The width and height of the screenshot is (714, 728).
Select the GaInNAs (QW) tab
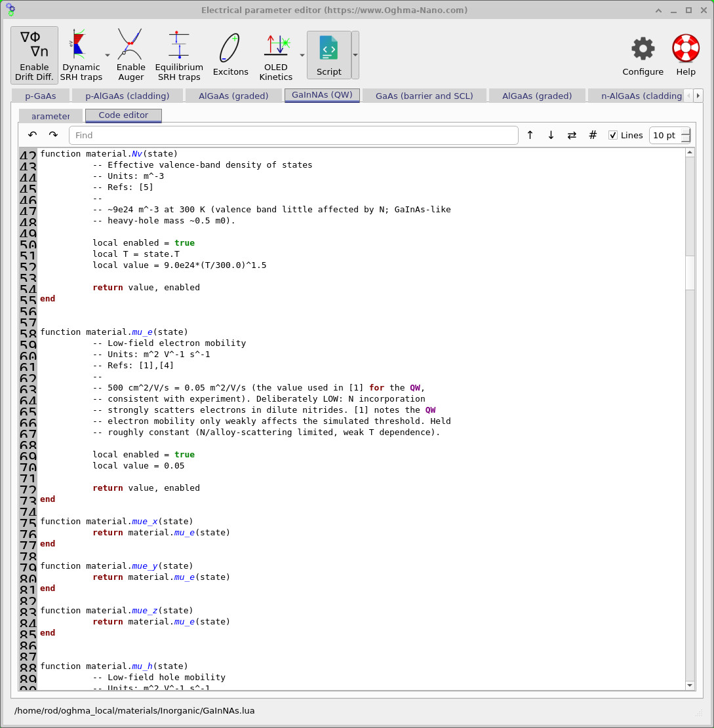322,95
